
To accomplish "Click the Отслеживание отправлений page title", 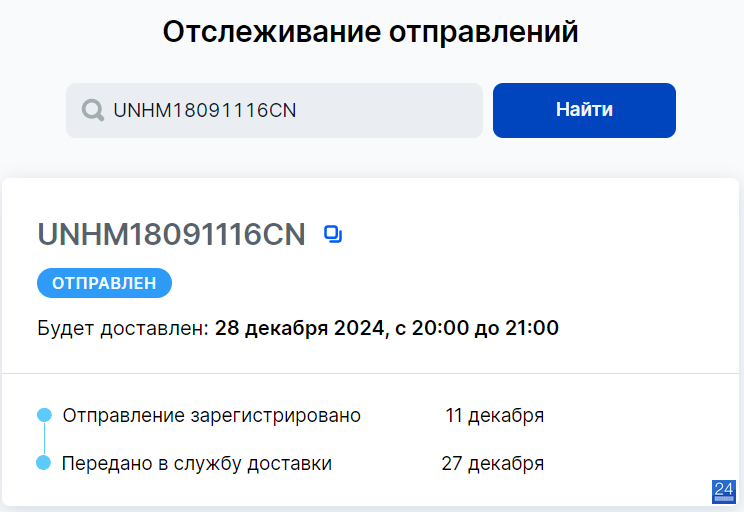I will (x=371, y=32).
